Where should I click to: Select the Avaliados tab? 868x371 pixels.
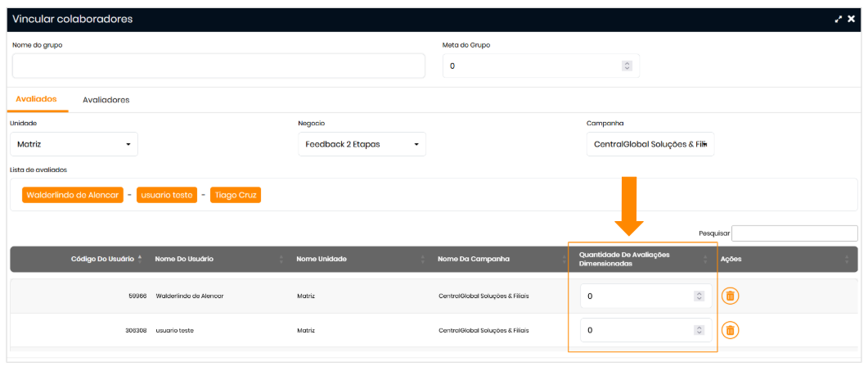pos(36,99)
